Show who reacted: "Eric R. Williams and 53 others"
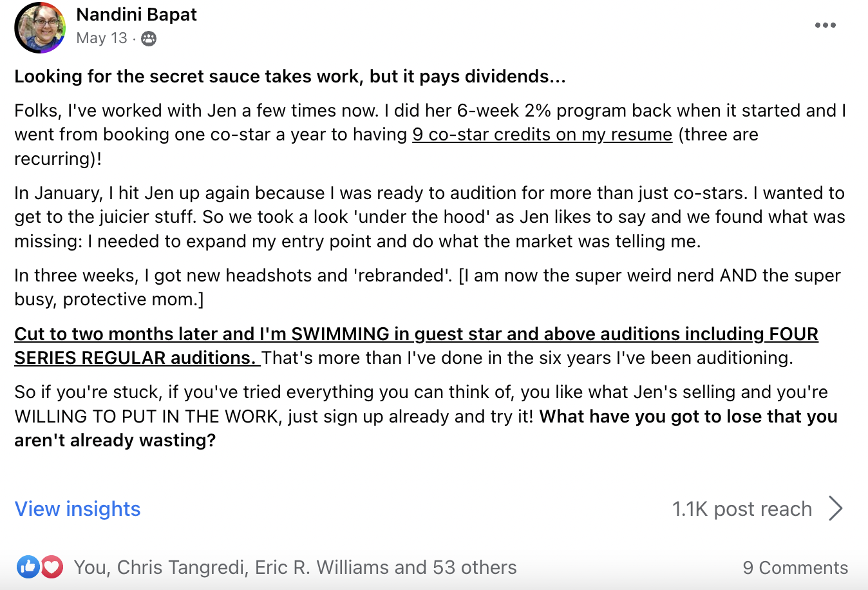The image size is (868, 590). (x=386, y=567)
